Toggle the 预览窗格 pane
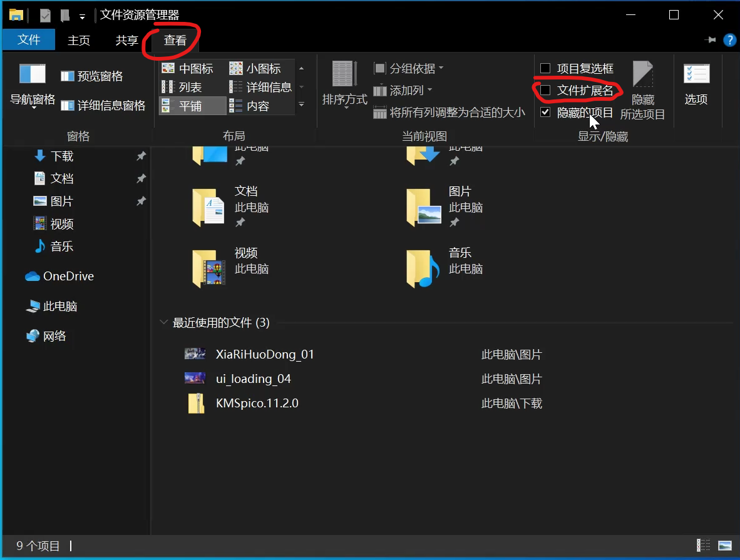 (93, 76)
